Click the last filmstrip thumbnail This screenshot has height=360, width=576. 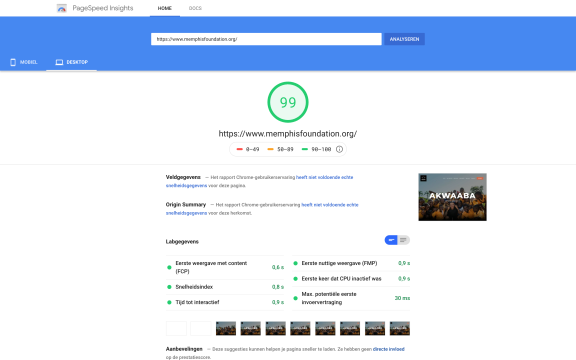tap(400, 328)
